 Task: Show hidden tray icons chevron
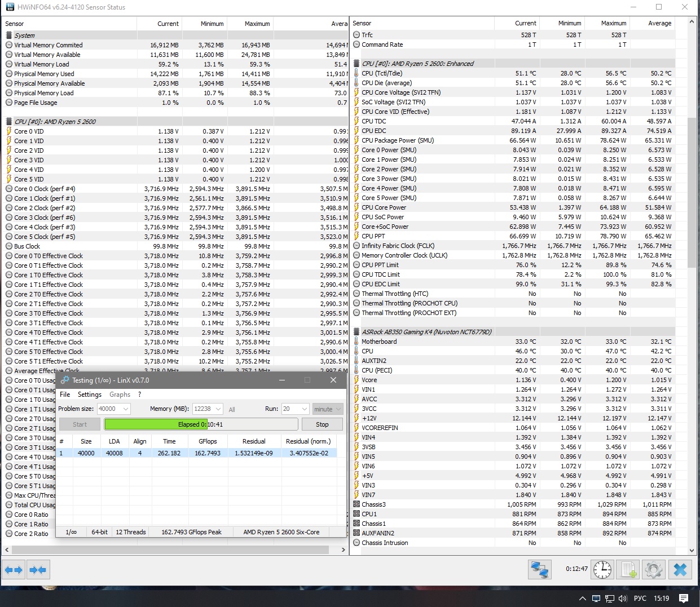(583, 599)
